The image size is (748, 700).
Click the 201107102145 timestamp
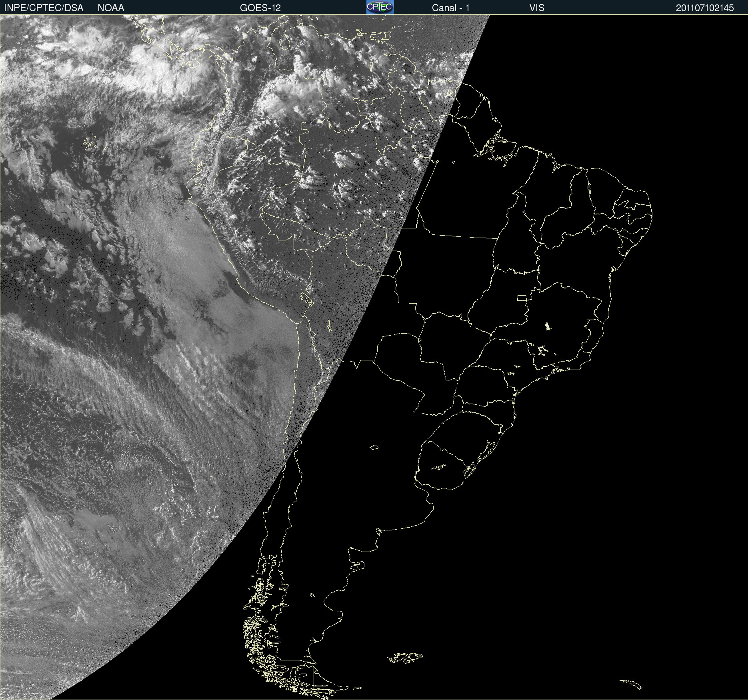[x=705, y=8]
